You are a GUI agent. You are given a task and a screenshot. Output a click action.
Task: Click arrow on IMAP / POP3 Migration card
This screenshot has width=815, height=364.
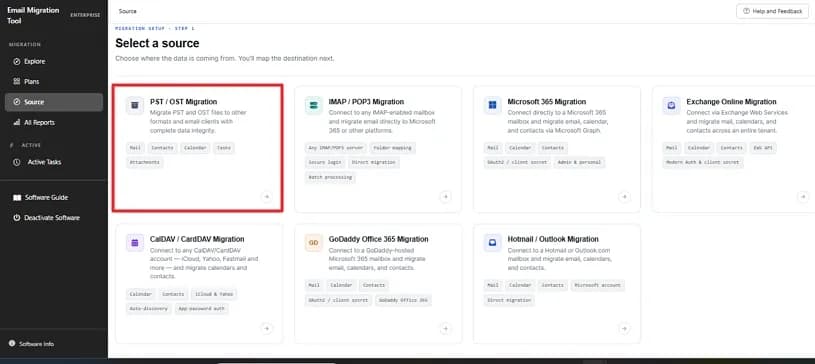[445, 197]
